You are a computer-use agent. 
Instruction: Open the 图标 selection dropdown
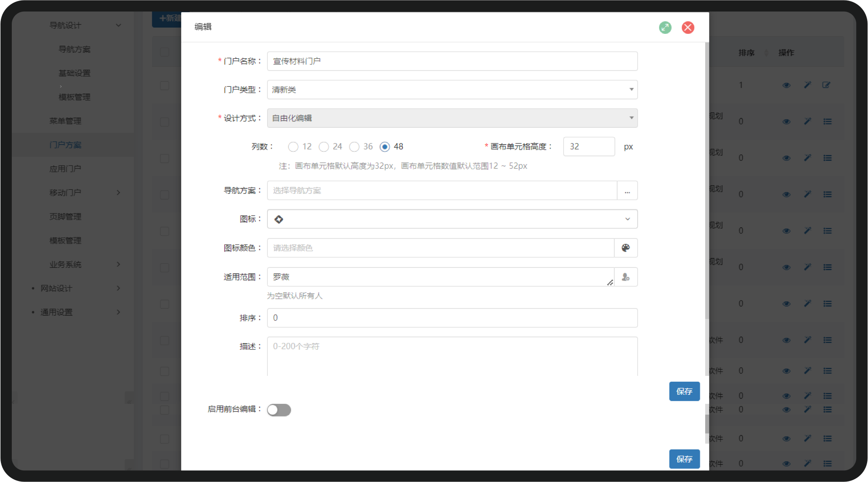(452, 219)
